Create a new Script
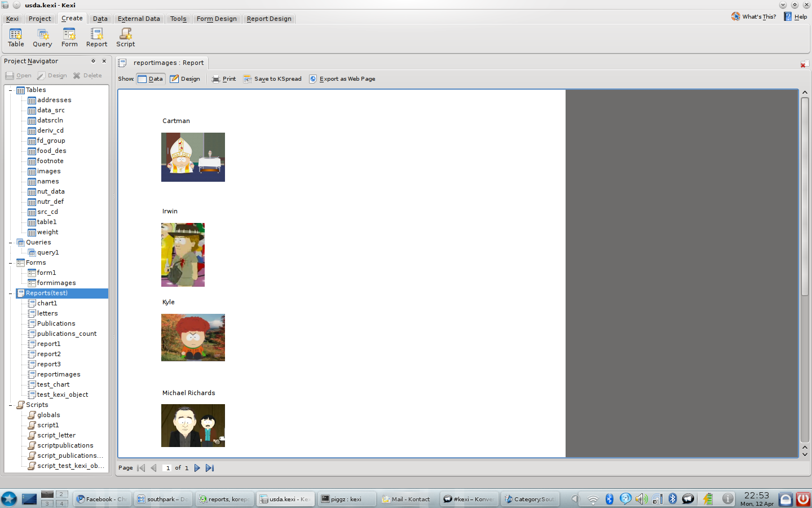 (x=125, y=38)
